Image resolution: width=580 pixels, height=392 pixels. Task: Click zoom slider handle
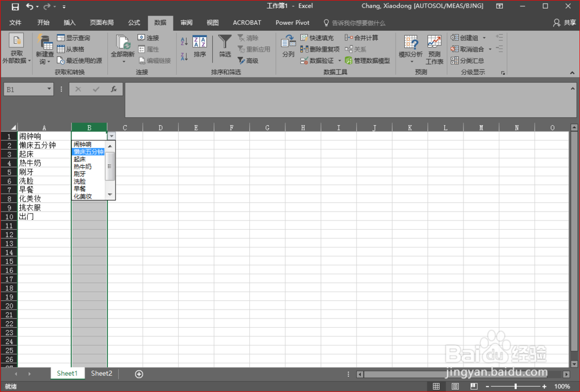516,386
